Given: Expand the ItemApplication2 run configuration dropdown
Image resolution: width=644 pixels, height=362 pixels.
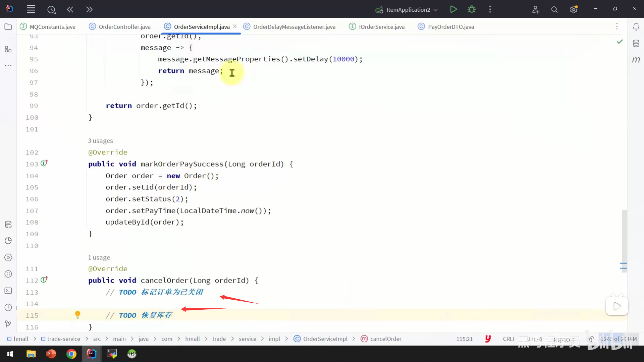Looking at the screenshot, I should (435, 10).
